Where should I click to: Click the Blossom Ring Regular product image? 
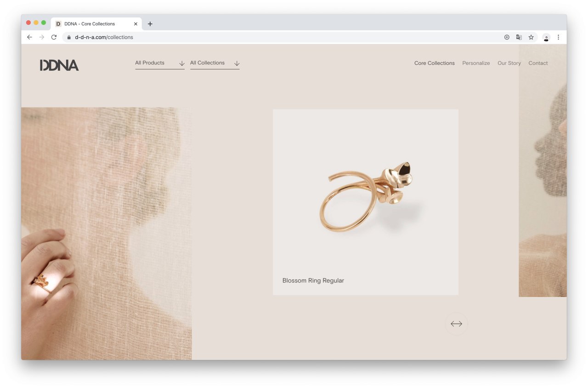click(x=366, y=202)
